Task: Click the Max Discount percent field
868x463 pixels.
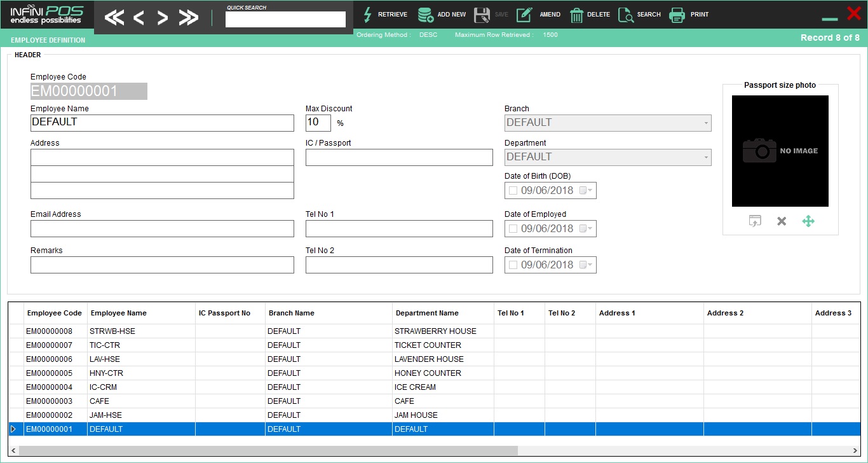Action: (318, 123)
